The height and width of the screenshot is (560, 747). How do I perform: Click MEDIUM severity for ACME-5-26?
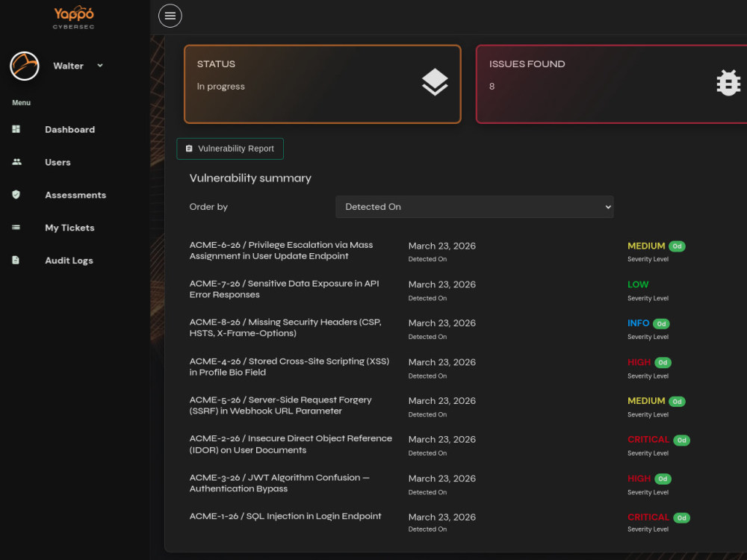pyautogui.click(x=646, y=400)
